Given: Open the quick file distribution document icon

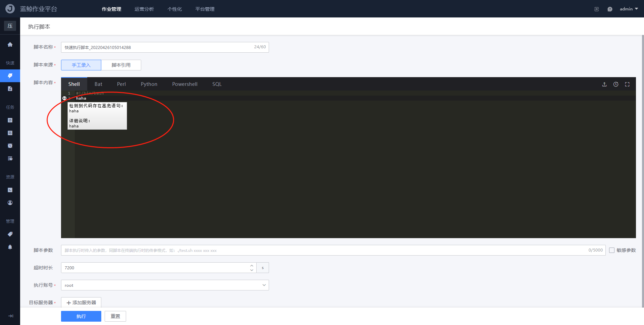Looking at the screenshot, I should (x=10, y=89).
